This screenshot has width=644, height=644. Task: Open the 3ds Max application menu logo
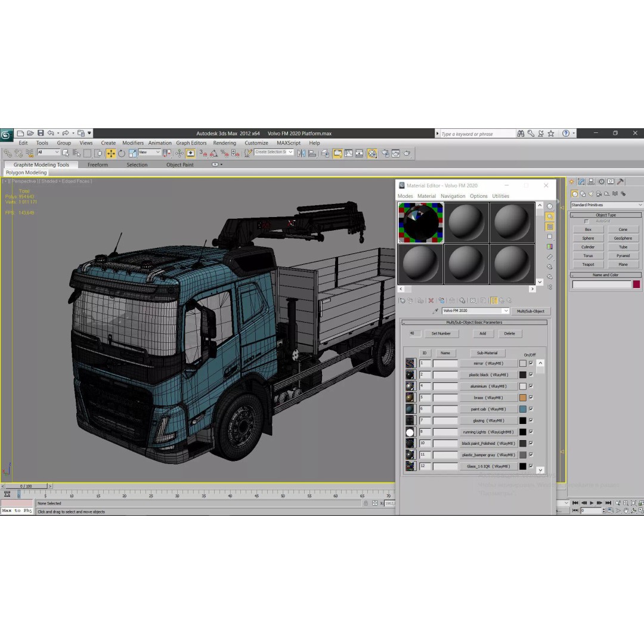click(6, 134)
